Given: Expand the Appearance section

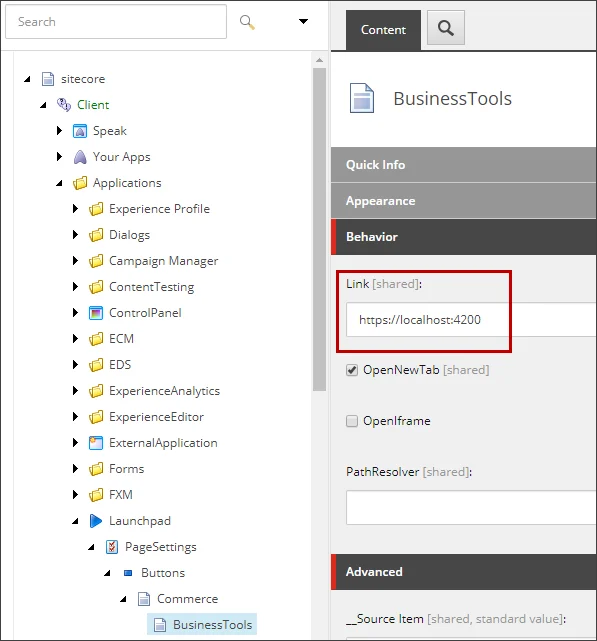Looking at the screenshot, I should (464, 201).
